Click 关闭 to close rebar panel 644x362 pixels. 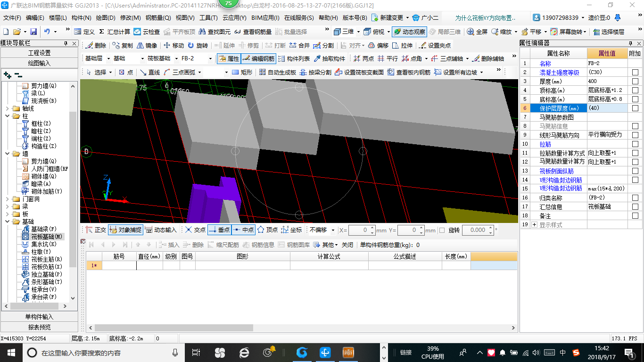[347, 245]
